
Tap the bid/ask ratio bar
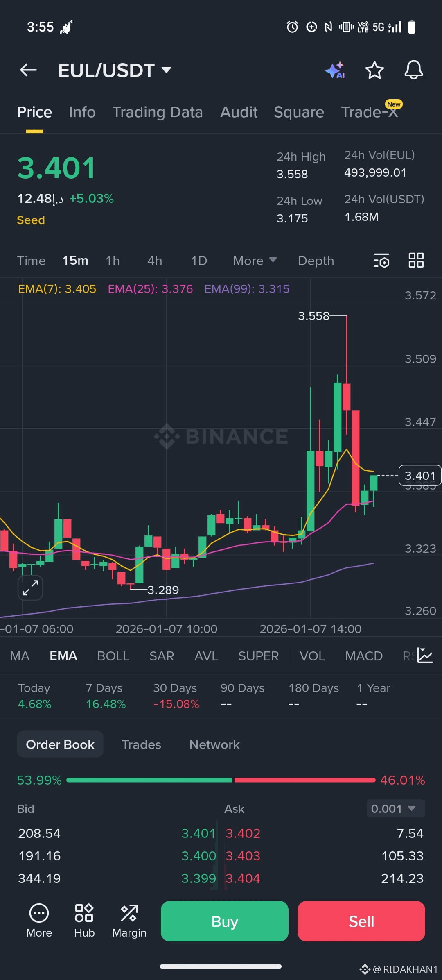click(221, 780)
